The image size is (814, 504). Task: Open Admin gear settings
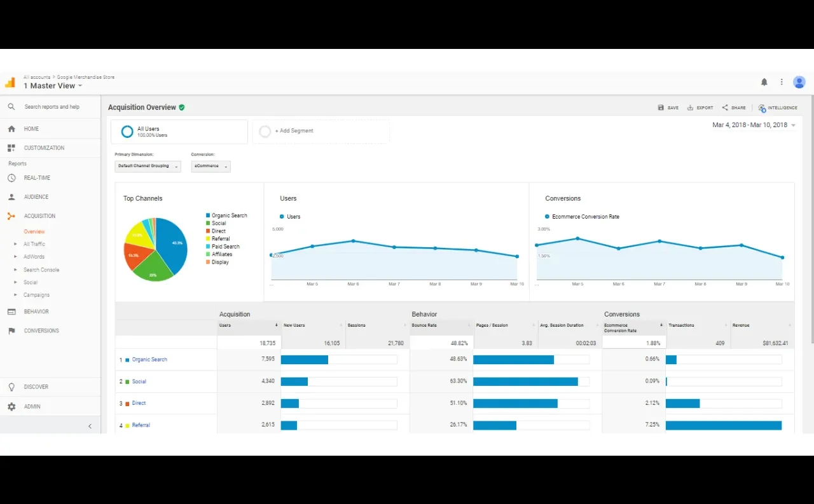click(11, 406)
